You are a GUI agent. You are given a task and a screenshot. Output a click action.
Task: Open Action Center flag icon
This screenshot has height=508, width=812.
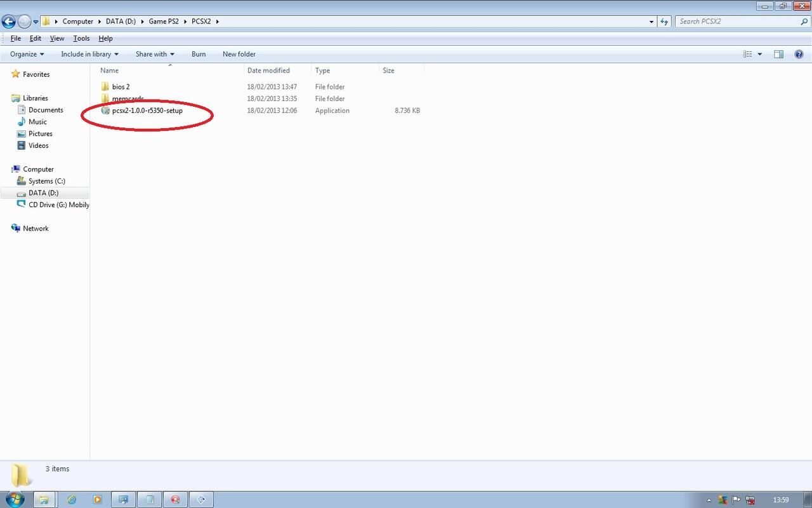click(x=737, y=500)
